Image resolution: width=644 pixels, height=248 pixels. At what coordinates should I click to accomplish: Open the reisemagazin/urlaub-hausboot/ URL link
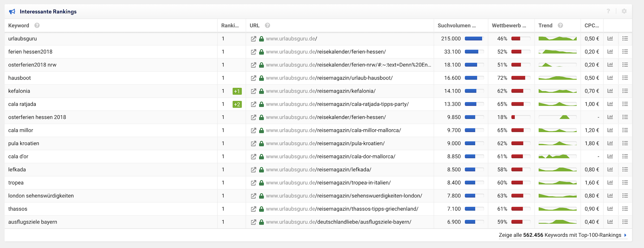click(x=329, y=78)
